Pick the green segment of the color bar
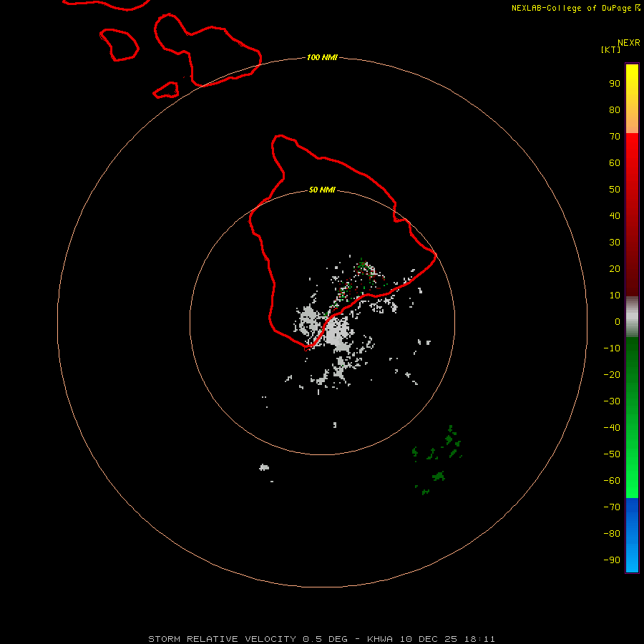 (x=632, y=418)
